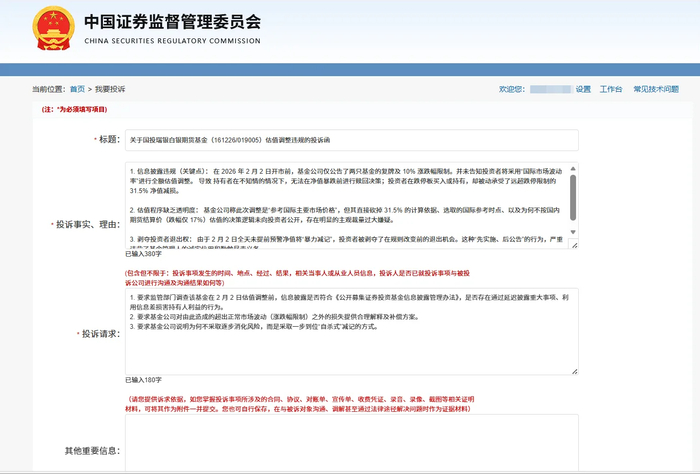The height and width of the screenshot is (474, 700).
Task: Click the blurred username after 欢迎您
Action: (x=550, y=89)
